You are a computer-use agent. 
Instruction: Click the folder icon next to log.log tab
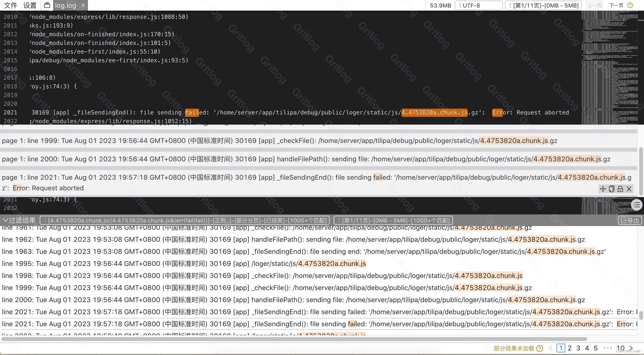47,5
